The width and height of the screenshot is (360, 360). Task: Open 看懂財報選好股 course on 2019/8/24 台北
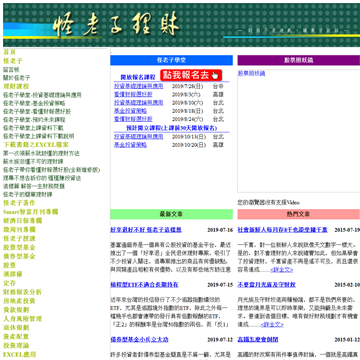point(133,119)
